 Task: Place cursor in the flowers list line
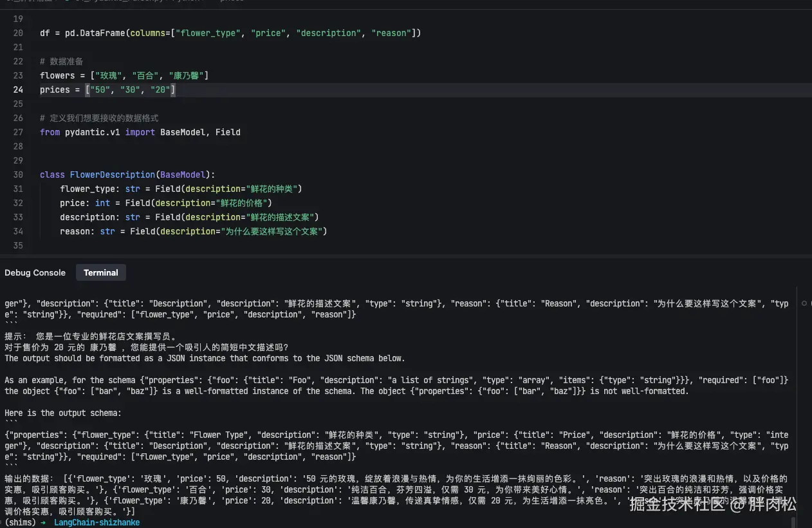[x=124, y=75]
